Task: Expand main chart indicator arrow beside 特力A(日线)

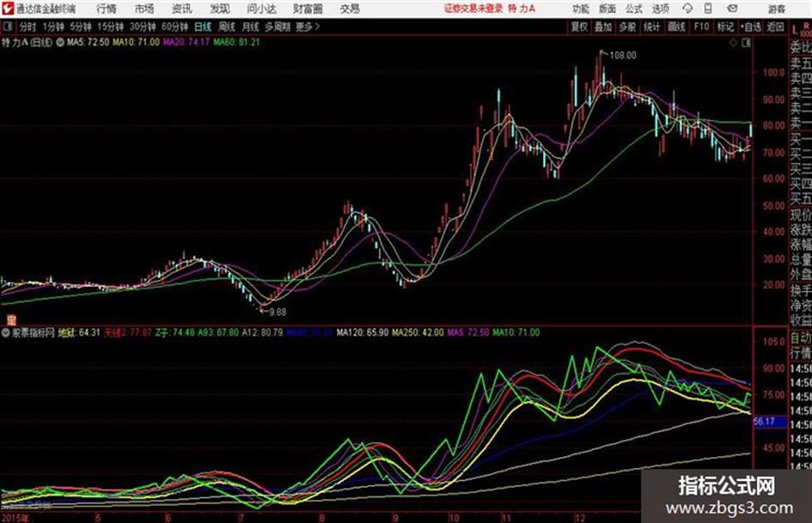Action: [x=59, y=42]
